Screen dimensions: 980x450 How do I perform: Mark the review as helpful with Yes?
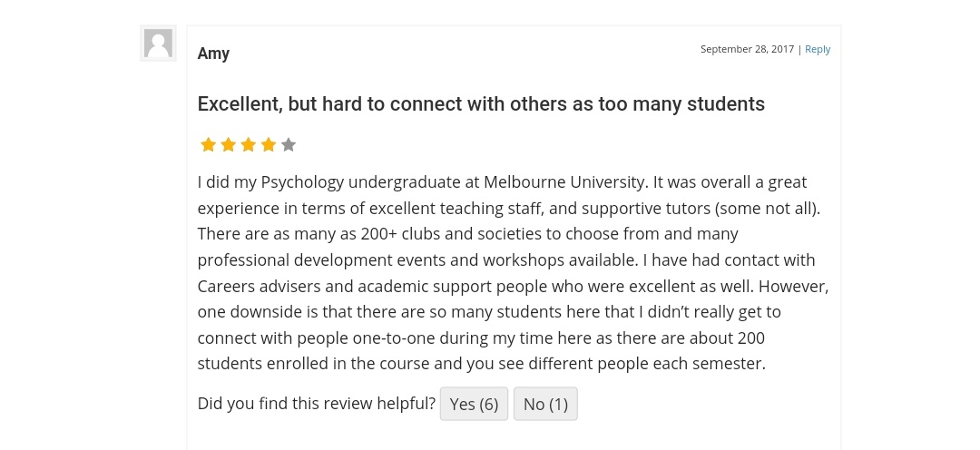pyautogui.click(x=474, y=404)
